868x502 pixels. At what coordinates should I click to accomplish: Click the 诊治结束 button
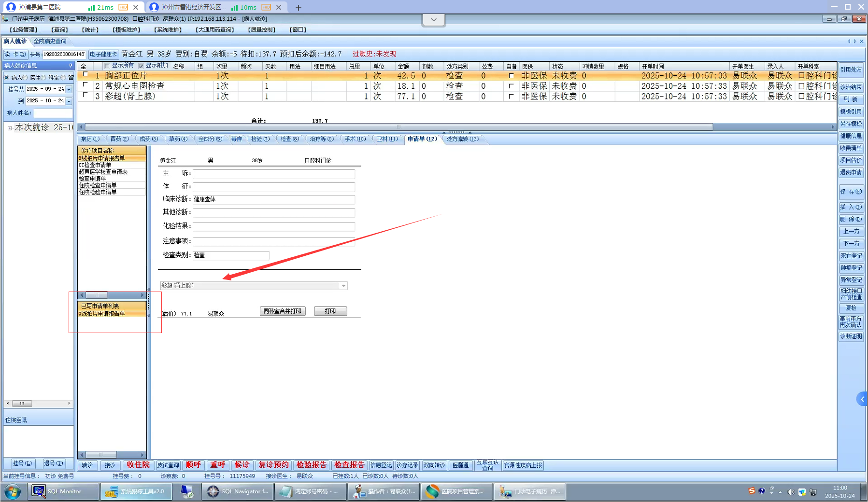coord(851,87)
